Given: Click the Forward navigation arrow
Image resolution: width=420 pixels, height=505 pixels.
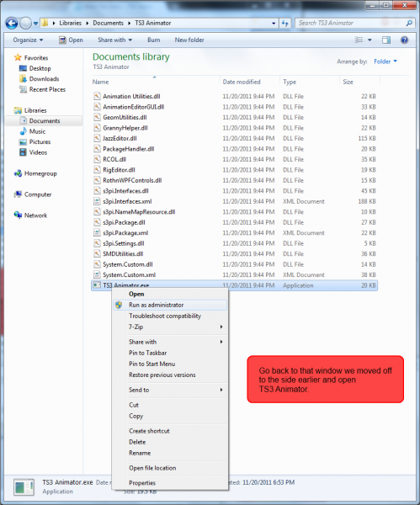Looking at the screenshot, I should point(25,24).
